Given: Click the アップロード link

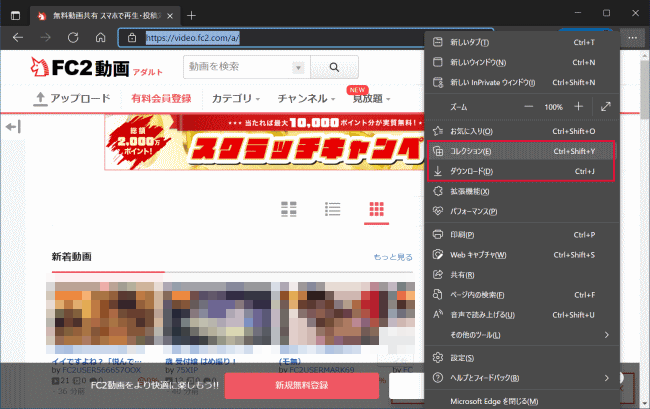Looking at the screenshot, I should pos(72,99).
